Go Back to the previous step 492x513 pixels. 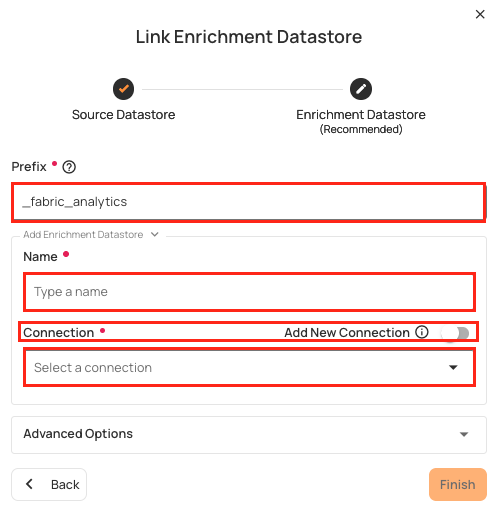coord(49,484)
